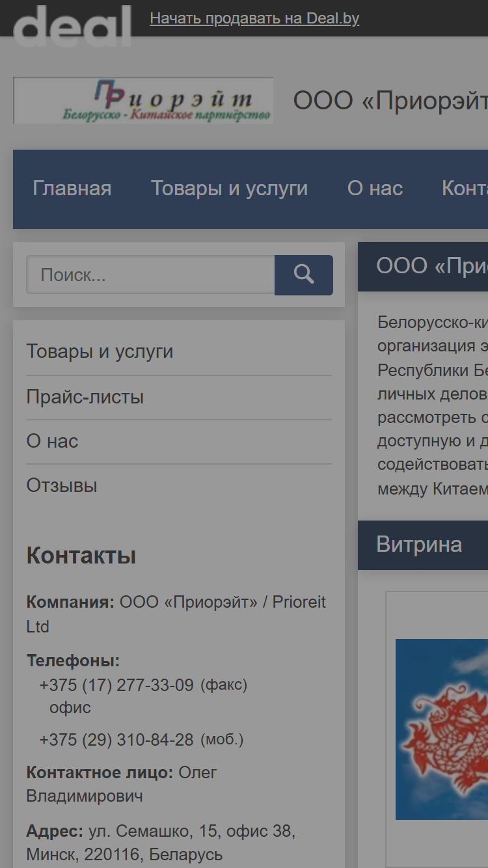This screenshot has height=868, width=488.
Task: Click the search magnifier icon button
Action: (303, 275)
